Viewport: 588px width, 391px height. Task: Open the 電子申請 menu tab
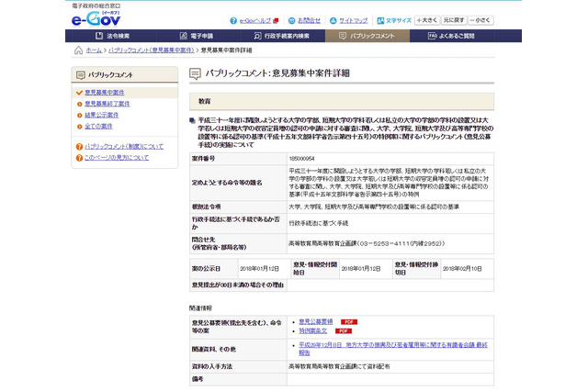click(196, 36)
